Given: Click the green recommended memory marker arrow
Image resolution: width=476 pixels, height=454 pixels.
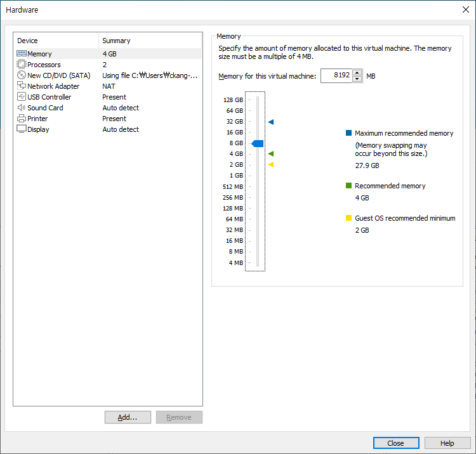Looking at the screenshot, I should coord(271,153).
